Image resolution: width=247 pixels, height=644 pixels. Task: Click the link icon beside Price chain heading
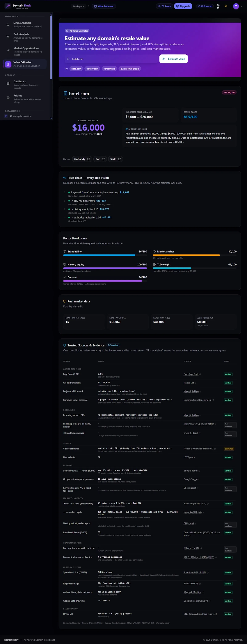pos(65,178)
